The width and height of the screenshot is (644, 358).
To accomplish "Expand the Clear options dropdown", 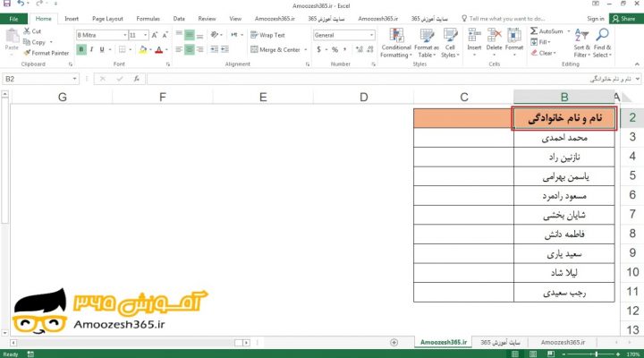I will pos(555,53).
